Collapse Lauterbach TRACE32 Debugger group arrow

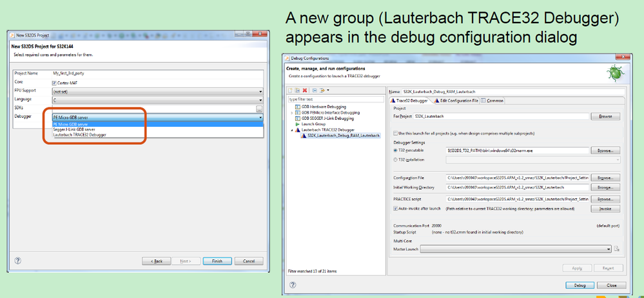point(291,129)
